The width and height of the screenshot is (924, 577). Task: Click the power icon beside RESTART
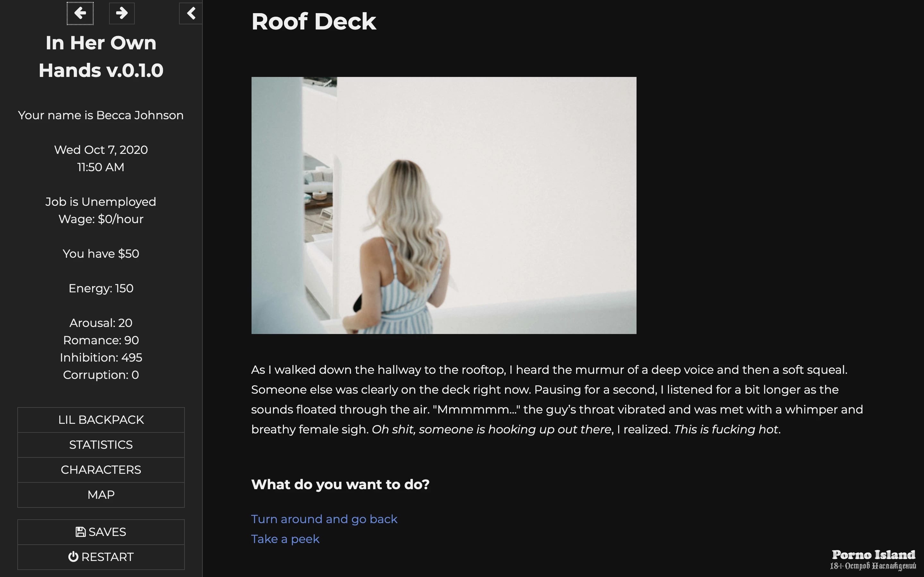tap(73, 557)
